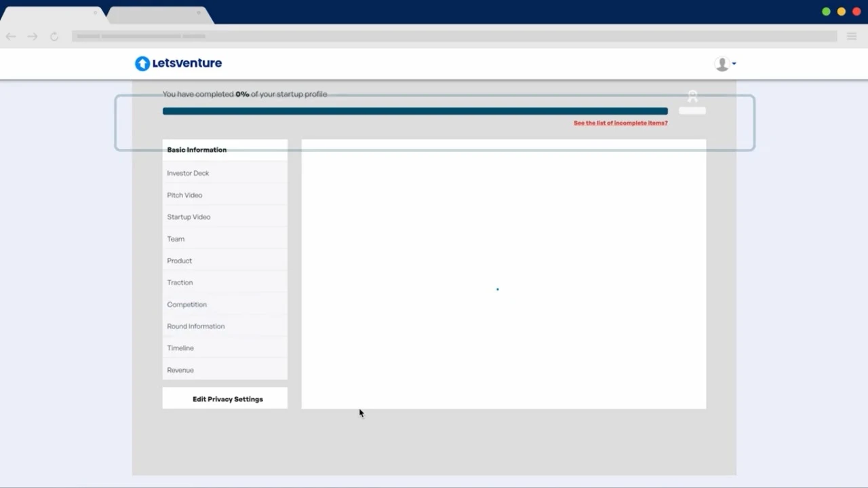Go to Pitch Video section

click(184, 195)
